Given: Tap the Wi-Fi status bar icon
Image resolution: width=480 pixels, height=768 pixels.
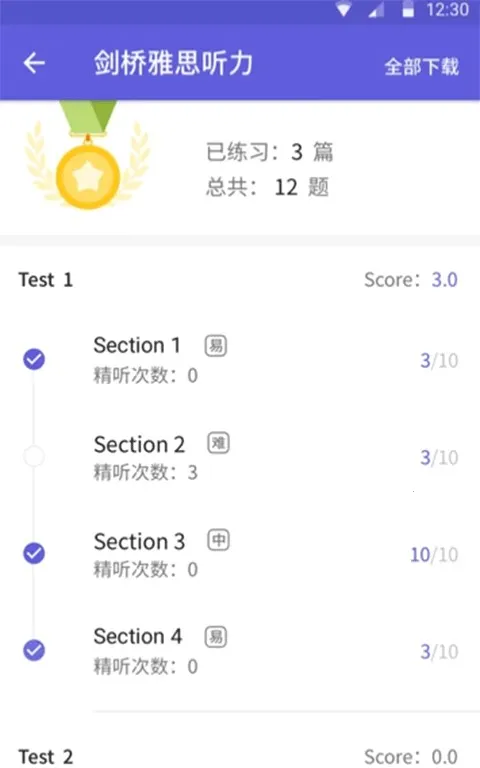Looking at the screenshot, I should [344, 9].
